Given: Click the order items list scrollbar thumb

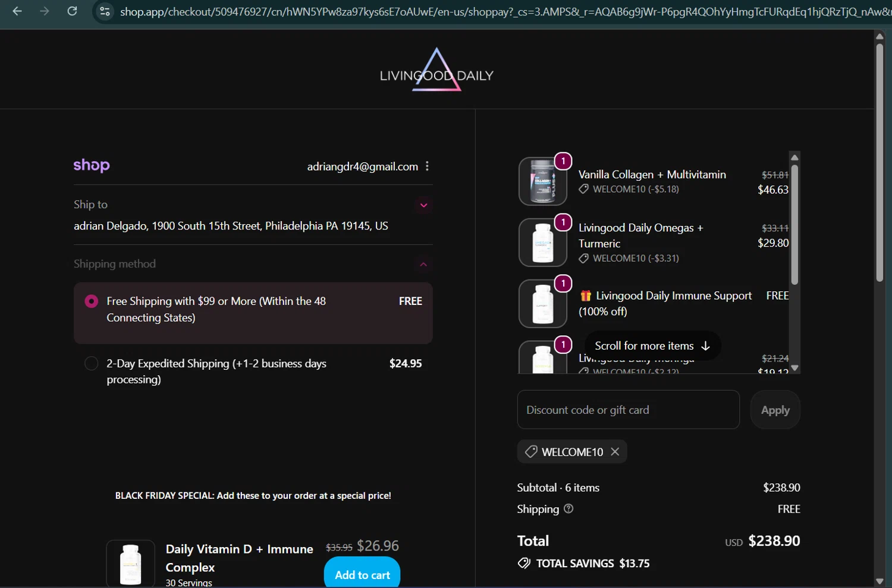Looking at the screenshot, I should click(794, 225).
